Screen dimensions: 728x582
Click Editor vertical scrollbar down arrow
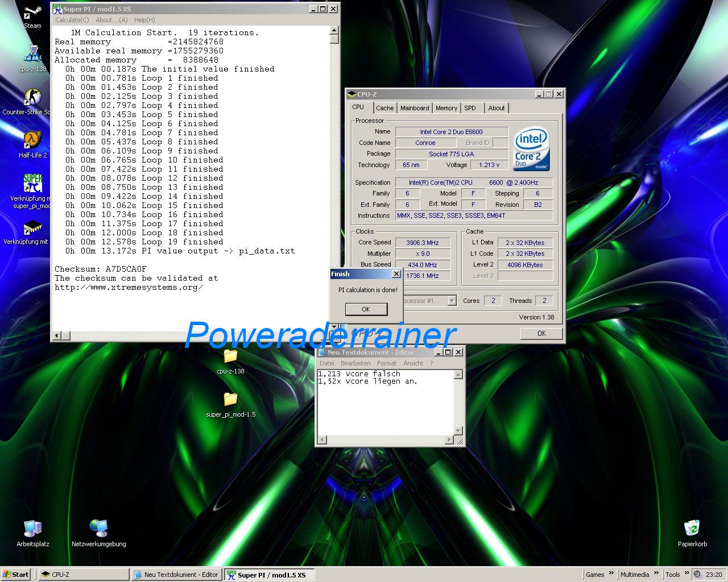(x=458, y=430)
